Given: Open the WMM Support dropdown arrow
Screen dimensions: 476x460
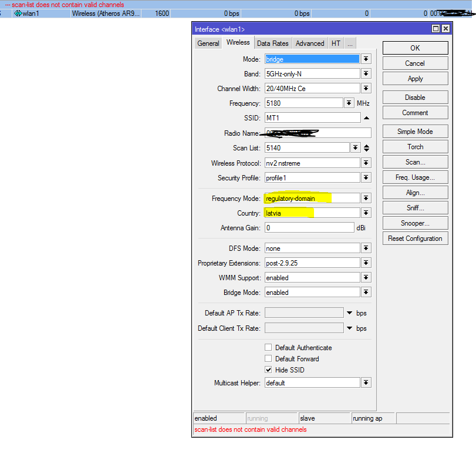Looking at the screenshot, I should [x=366, y=277].
